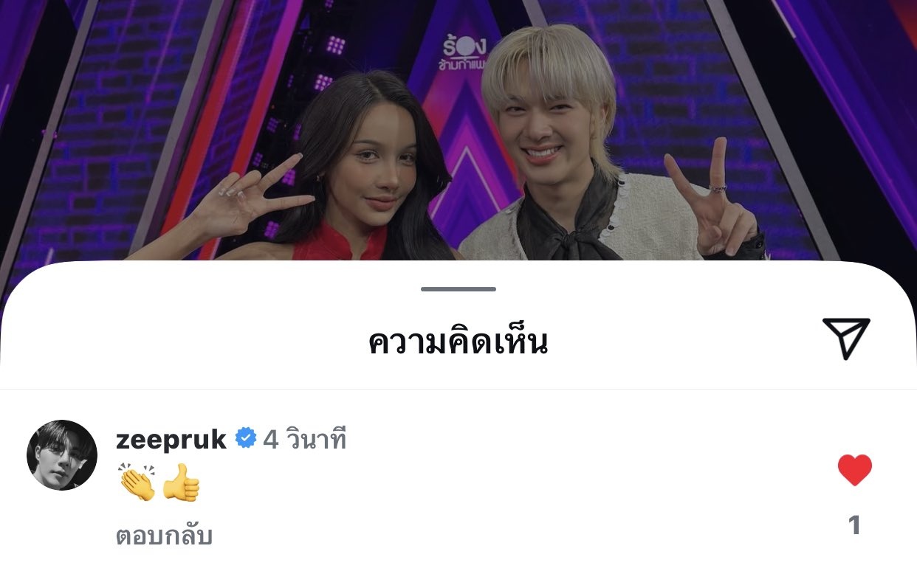This screenshot has height=588, width=917.
Task: Open zeepruk's profile picture avatar
Action: pos(62,455)
